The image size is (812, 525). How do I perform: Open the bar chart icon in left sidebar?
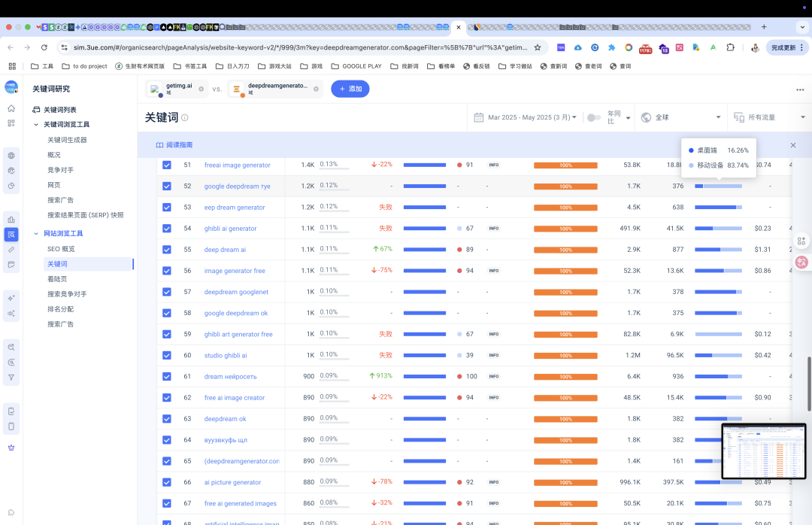pyautogui.click(x=11, y=219)
